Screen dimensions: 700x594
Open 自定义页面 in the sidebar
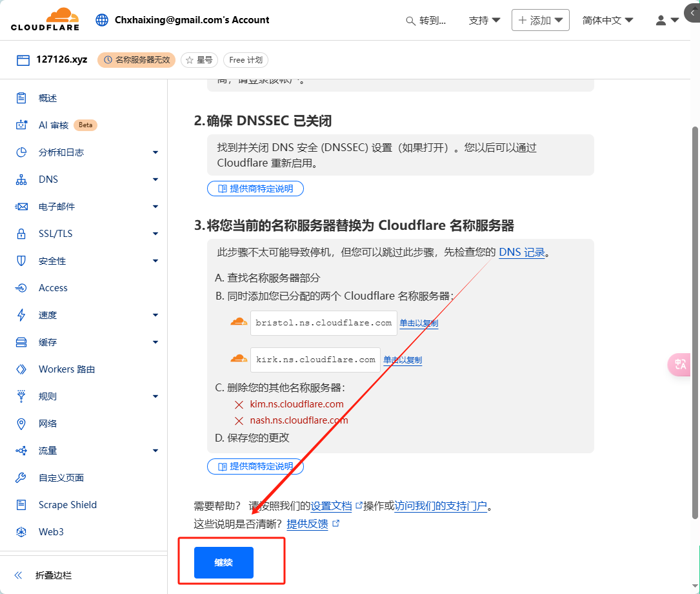point(61,478)
